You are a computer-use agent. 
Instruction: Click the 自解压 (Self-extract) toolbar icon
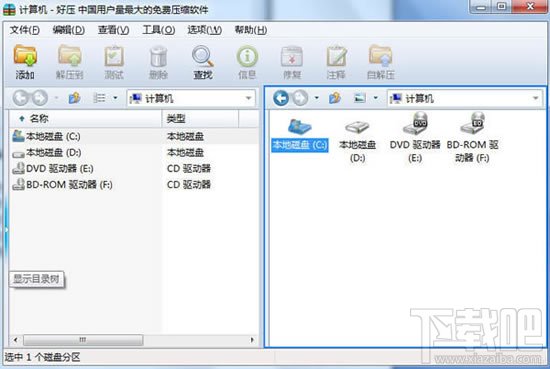tap(381, 62)
